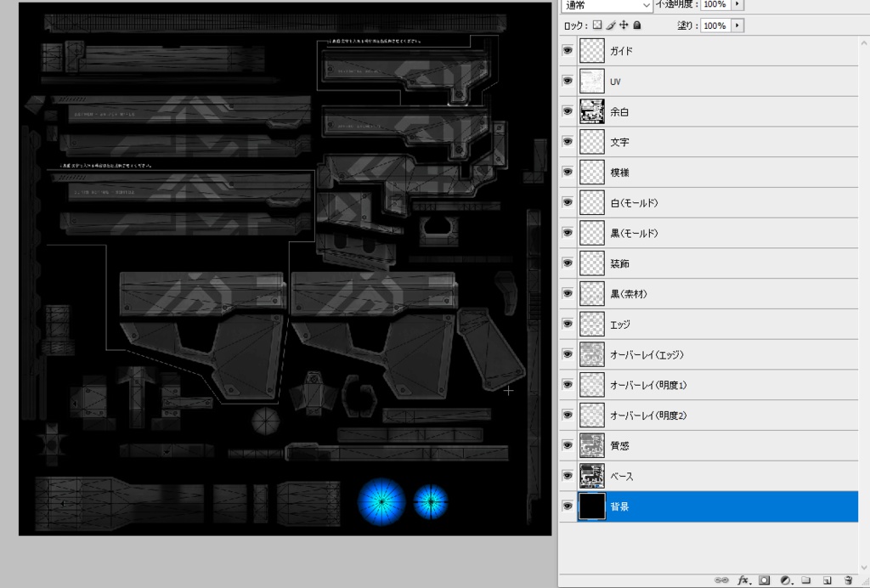The width and height of the screenshot is (870, 588).
Task: Select the 装飾 layer name
Action: pyautogui.click(x=619, y=263)
